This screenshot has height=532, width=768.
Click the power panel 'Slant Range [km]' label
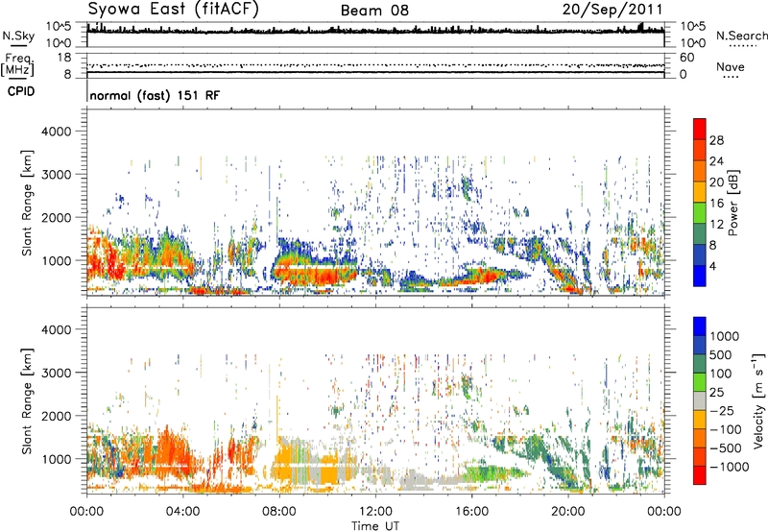tap(27, 203)
